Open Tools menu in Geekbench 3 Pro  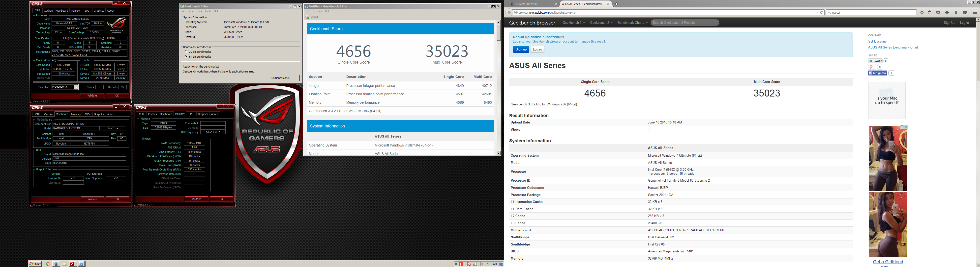pos(208,11)
